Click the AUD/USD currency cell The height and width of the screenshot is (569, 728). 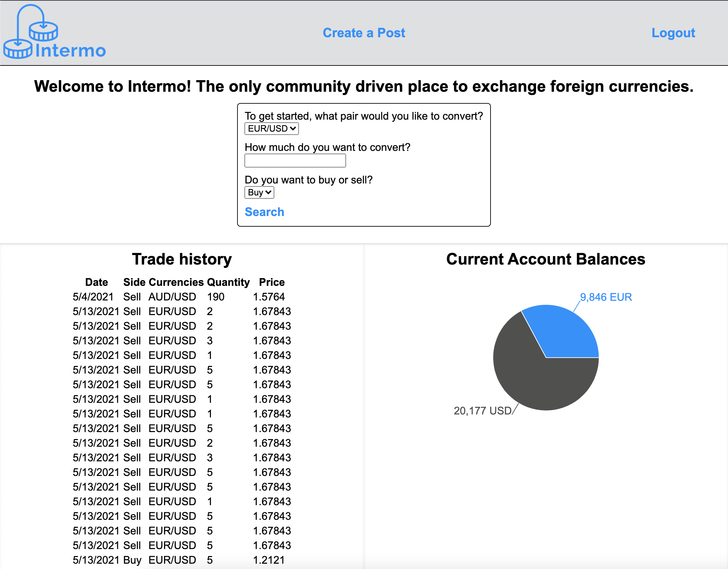click(x=172, y=296)
